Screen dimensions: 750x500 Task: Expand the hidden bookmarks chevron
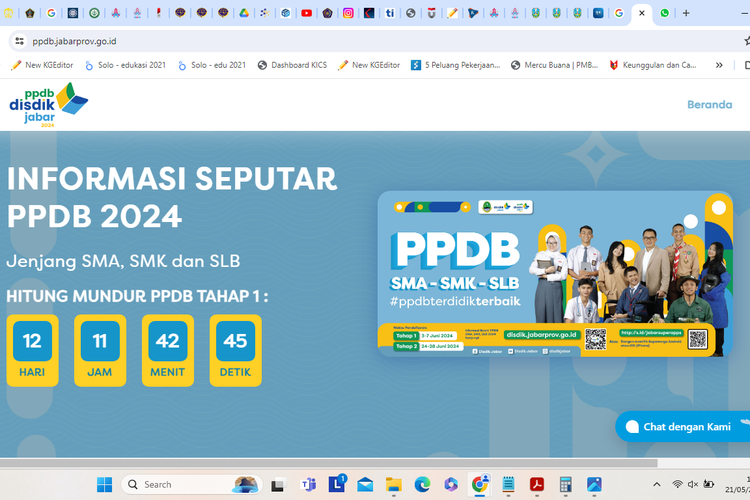pyautogui.click(x=718, y=65)
